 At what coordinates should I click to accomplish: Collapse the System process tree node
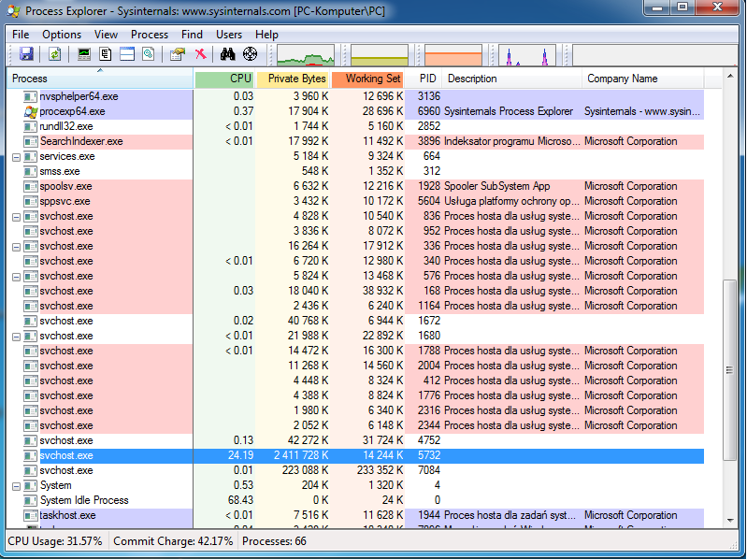click(x=16, y=486)
